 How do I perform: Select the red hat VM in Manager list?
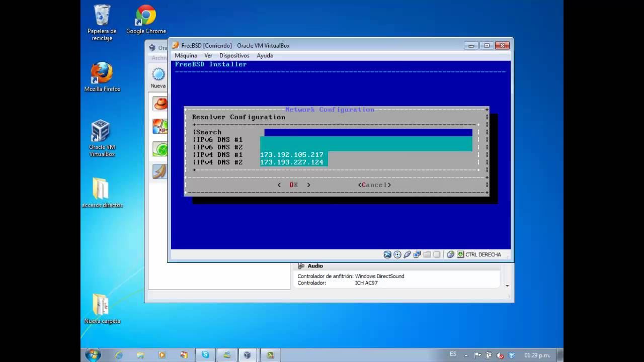[160, 104]
